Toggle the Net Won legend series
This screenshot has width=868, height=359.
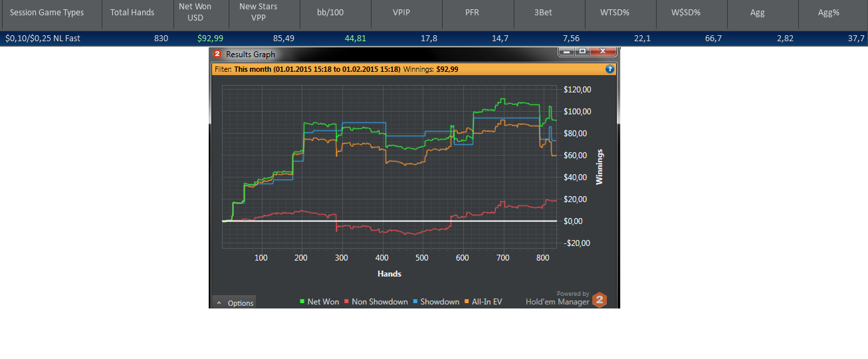pos(320,302)
